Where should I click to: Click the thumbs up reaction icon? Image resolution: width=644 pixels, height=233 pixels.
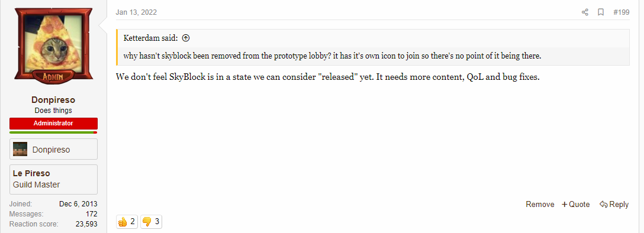pyautogui.click(x=123, y=222)
